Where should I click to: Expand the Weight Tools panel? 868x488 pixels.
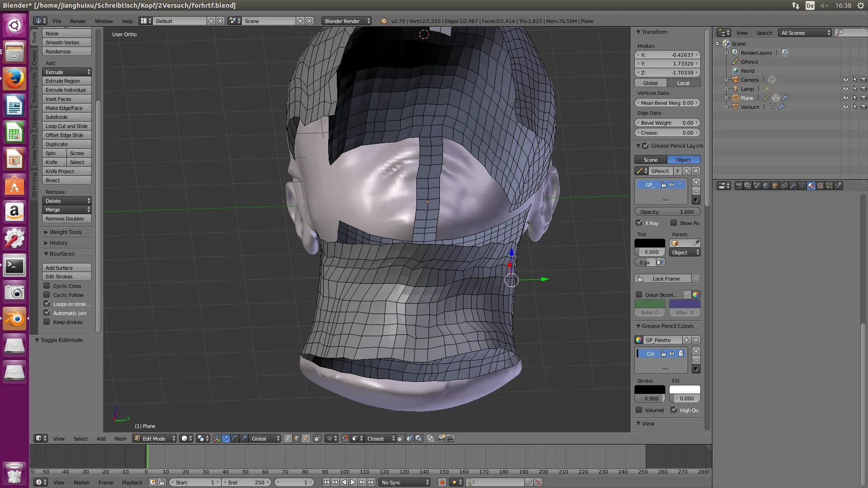pos(66,232)
